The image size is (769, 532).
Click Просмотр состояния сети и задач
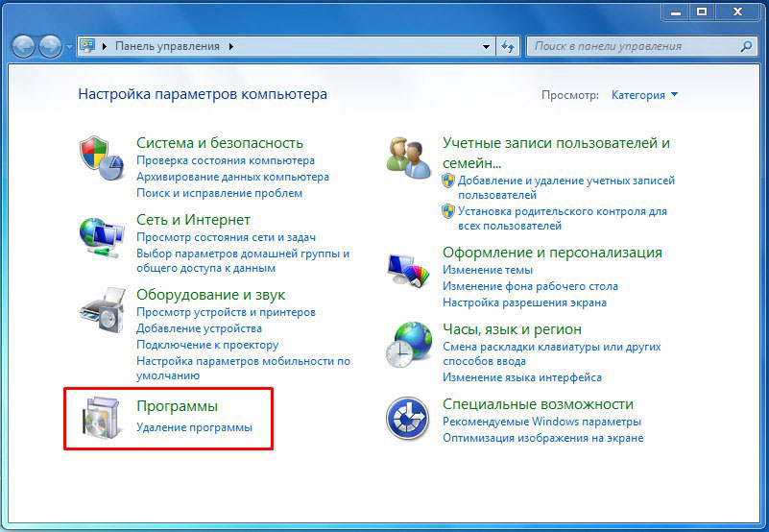pos(226,237)
